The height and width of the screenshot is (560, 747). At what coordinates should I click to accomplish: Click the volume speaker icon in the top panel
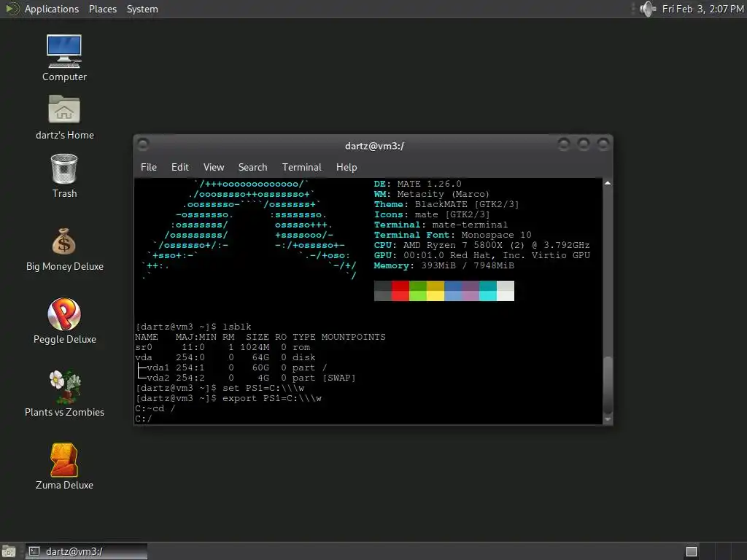[x=647, y=9]
